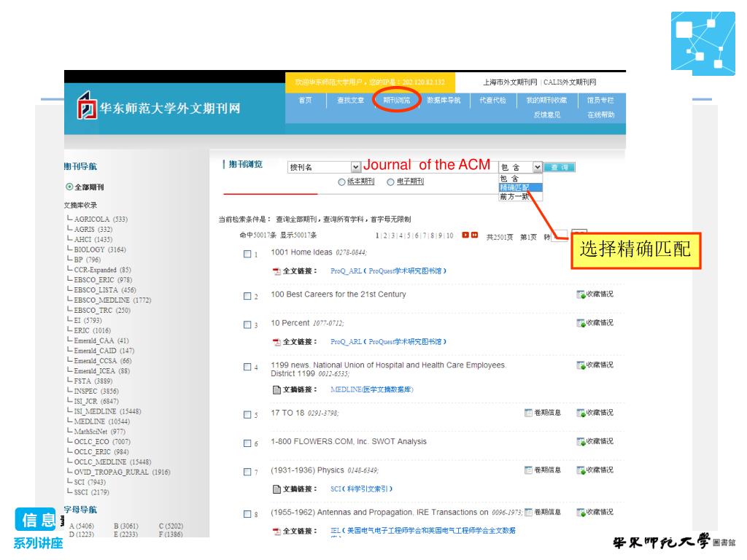Open ISI_JCR (6847) in database tree
The width and height of the screenshot is (747, 560).
(96, 402)
